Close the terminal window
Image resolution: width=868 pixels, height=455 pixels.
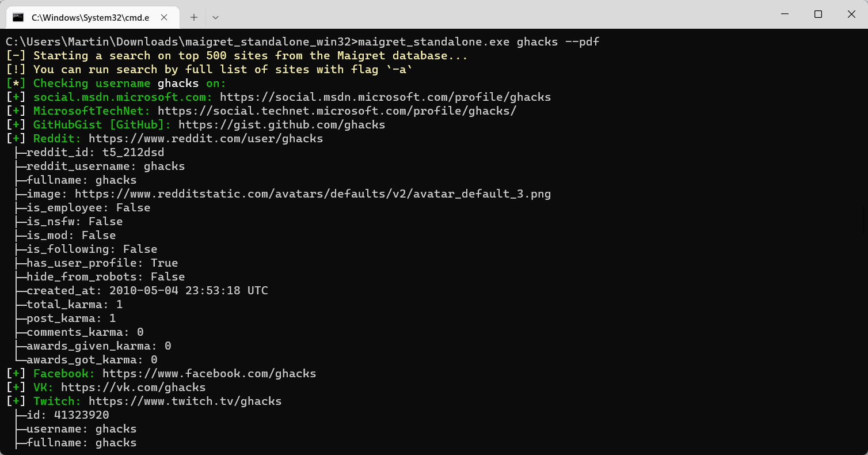pyautogui.click(x=852, y=14)
